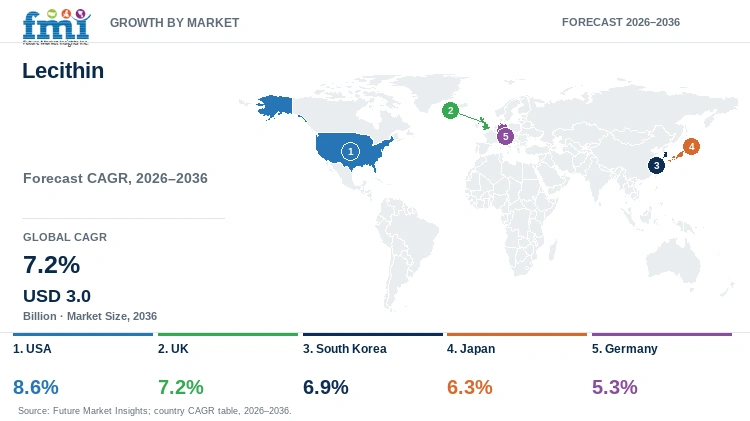Viewport: 750px width, 421px height.
Task: Click the source citation text
Action: pyautogui.click(x=154, y=410)
